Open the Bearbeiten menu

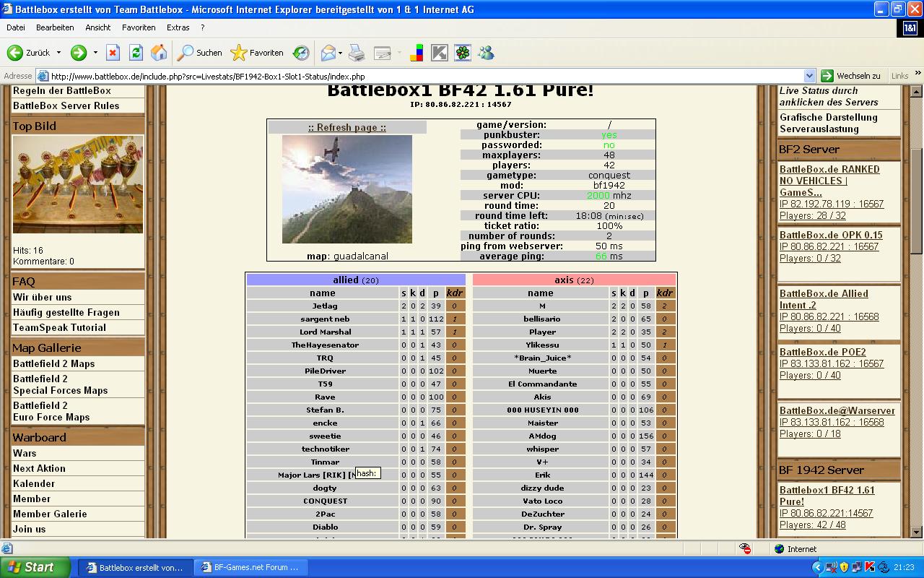point(55,27)
